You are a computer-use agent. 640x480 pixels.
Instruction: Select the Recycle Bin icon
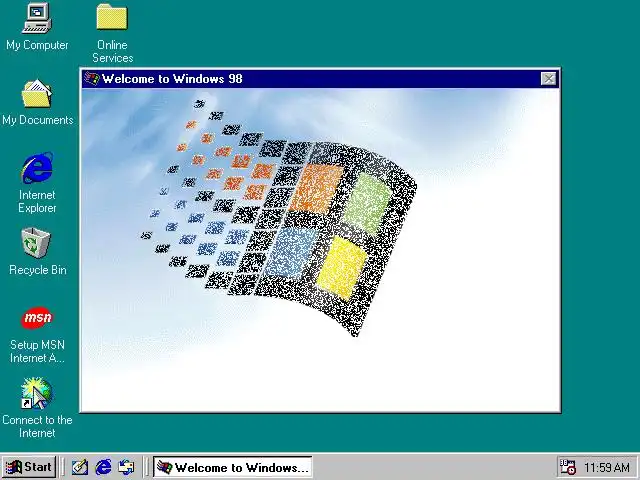pos(36,243)
